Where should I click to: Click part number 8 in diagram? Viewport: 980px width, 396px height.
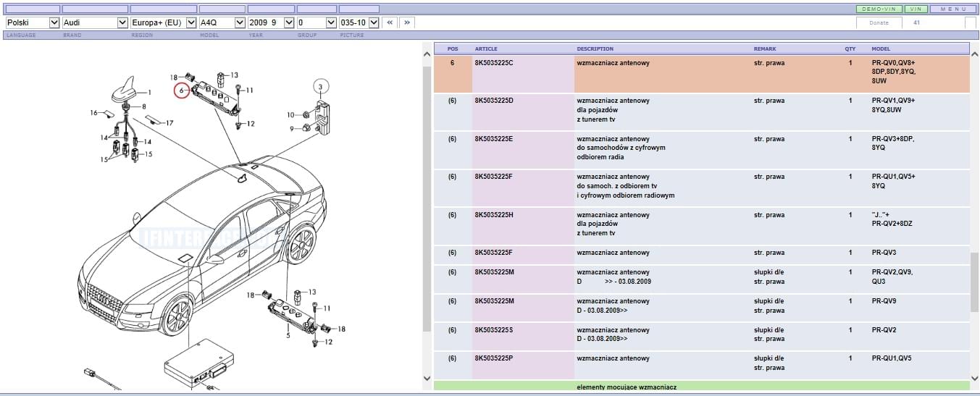(143, 106)
